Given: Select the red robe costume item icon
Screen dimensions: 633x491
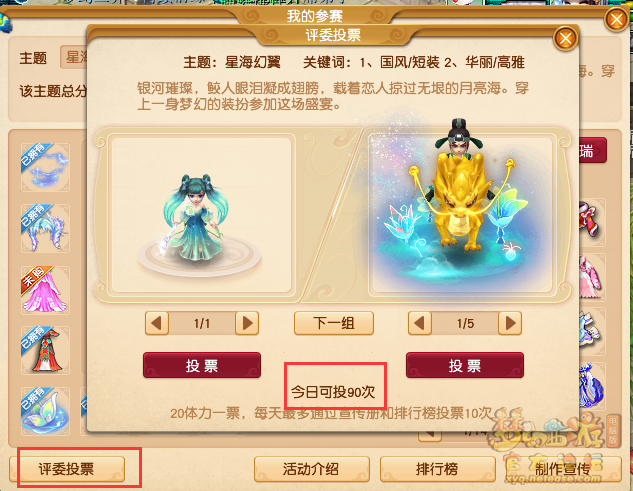Looking at the screenshot, I should [45, 350].
